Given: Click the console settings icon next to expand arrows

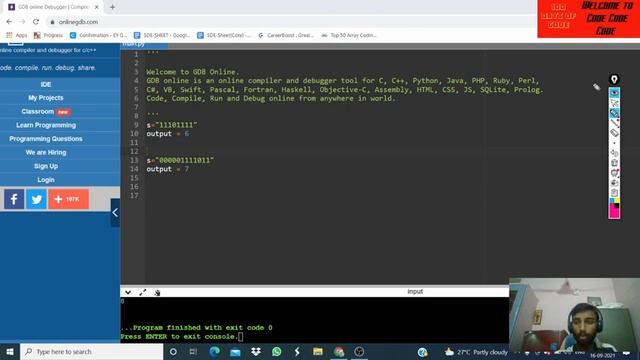Looking at the screenshot, I should 157,292.
